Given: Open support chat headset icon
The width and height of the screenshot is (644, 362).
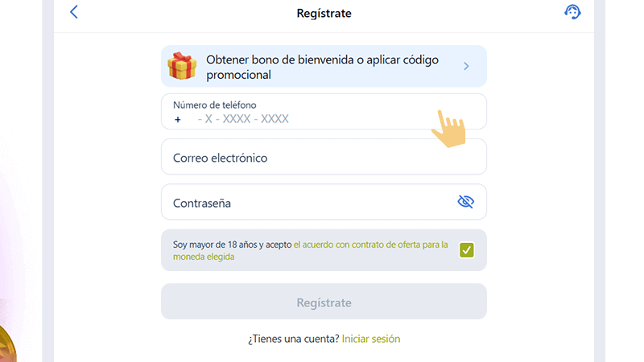Looking at the screenshot, I should pos(572,12).
